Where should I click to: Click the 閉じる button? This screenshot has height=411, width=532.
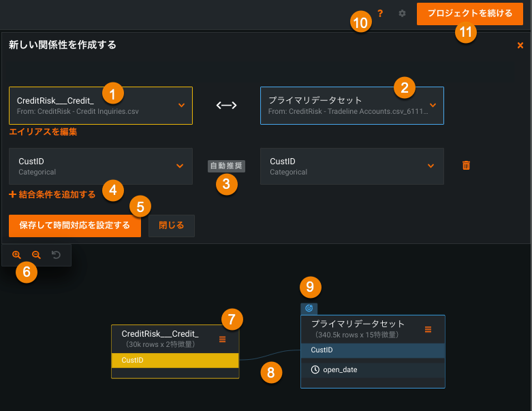click(x=171, y=226)
